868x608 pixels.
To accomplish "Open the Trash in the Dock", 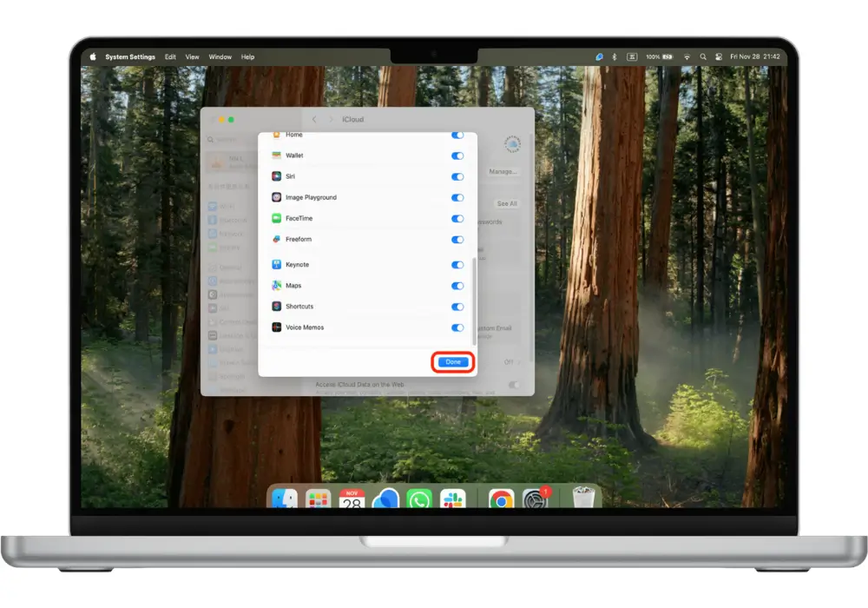I will point(584,499).
